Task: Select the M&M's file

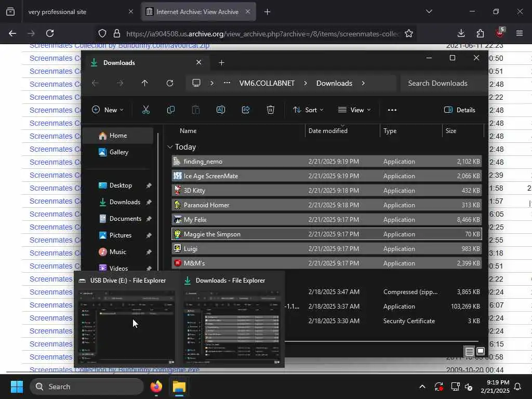Action: click(326, 263)
